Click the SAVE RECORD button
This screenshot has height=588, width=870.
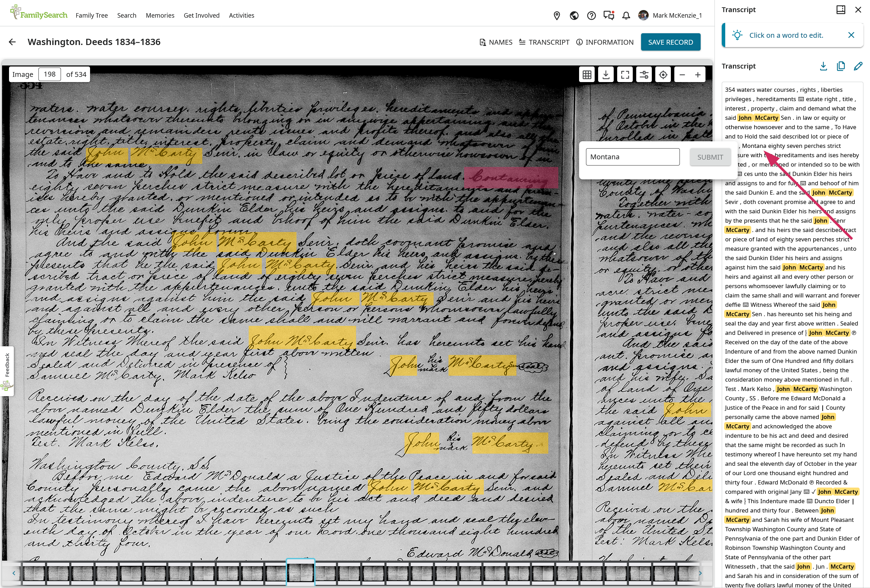click(x=670, y=42)
